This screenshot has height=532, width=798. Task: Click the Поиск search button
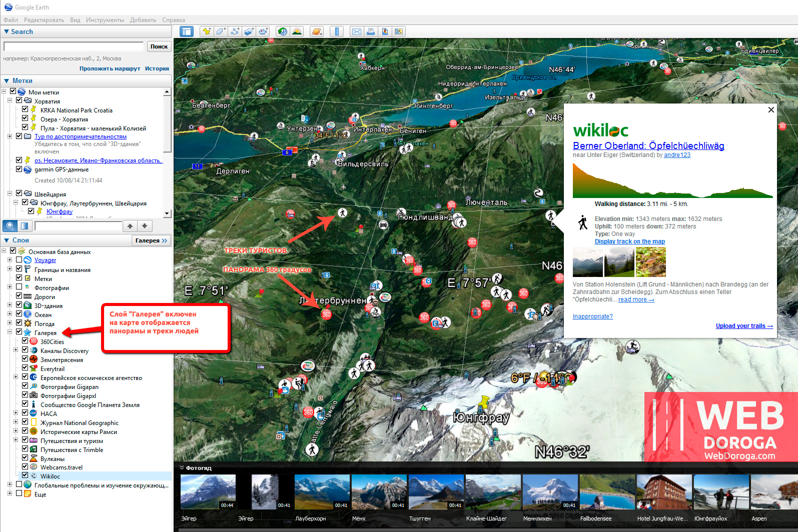pos(159,46)
